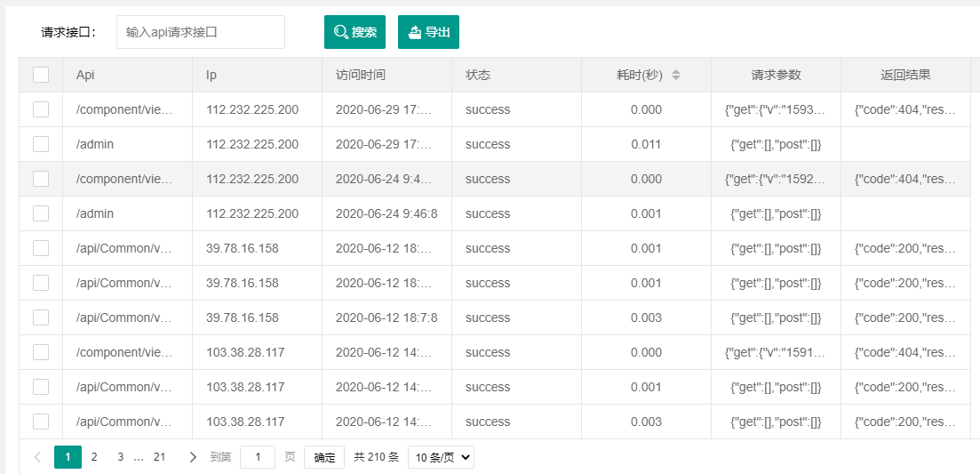The height and width of the screenshot is (474, 980).
Task: Open the 10 条/页 page size dropdown
Action: [x=441, y=457]
